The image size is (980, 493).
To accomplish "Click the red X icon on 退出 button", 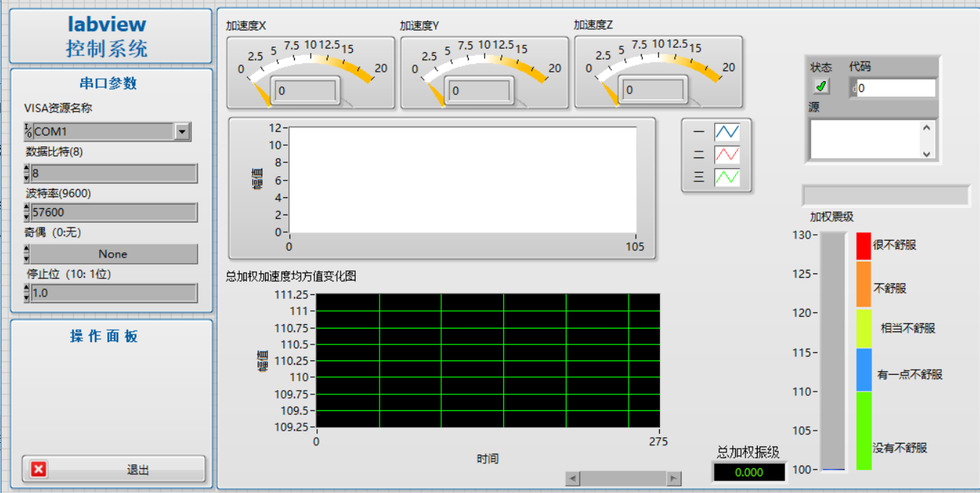I will tap(39, 469).
